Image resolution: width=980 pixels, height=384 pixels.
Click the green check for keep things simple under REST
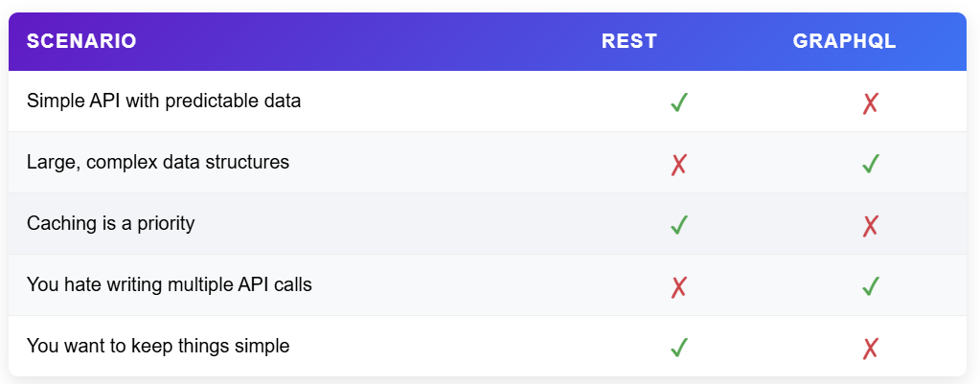(679, 348)
